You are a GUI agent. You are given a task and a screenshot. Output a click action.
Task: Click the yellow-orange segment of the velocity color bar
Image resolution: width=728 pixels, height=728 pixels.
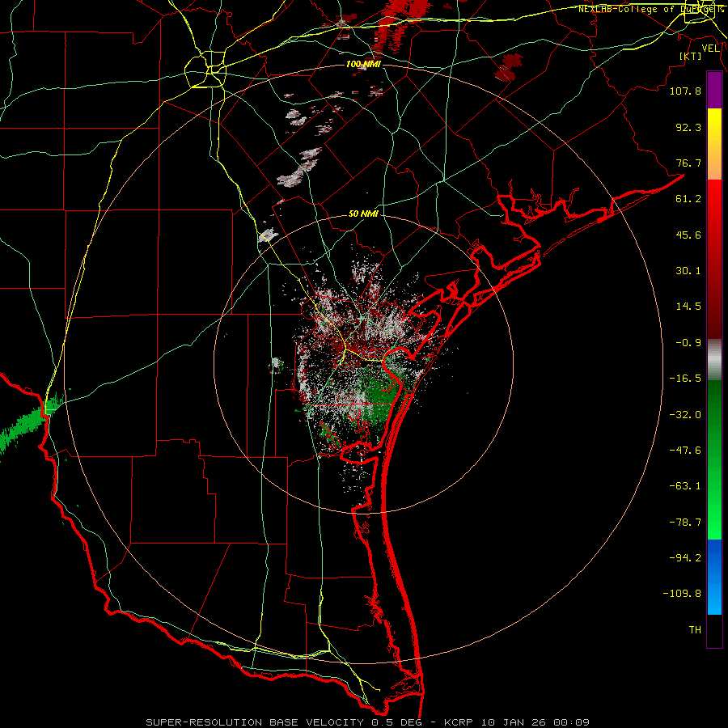click(x=714, y=144)
